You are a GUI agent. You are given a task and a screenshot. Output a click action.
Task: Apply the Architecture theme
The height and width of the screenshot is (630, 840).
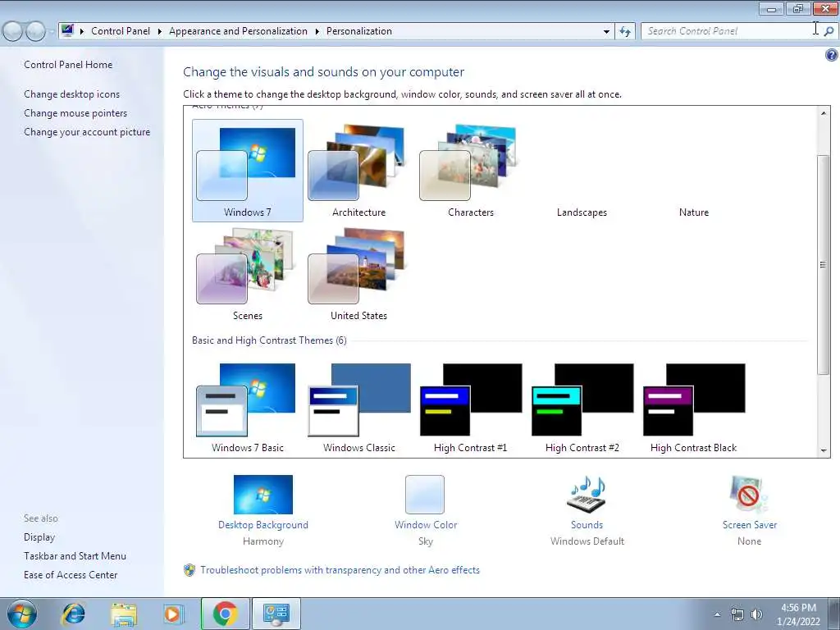pos(358,171)
